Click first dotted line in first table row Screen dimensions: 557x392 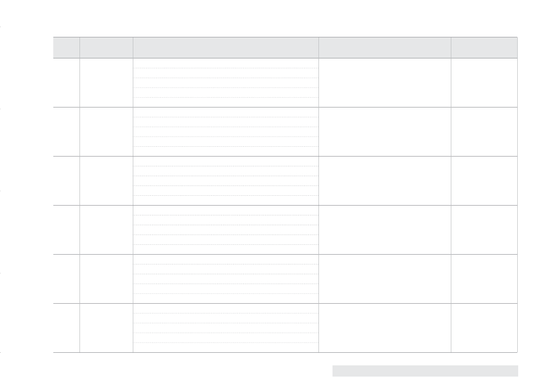click(226, 68)
